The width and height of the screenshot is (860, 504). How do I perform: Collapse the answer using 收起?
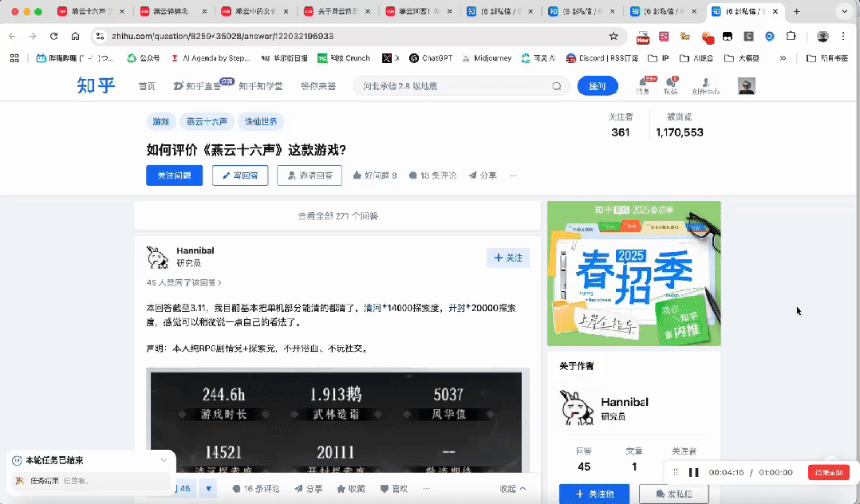point(511,487)
